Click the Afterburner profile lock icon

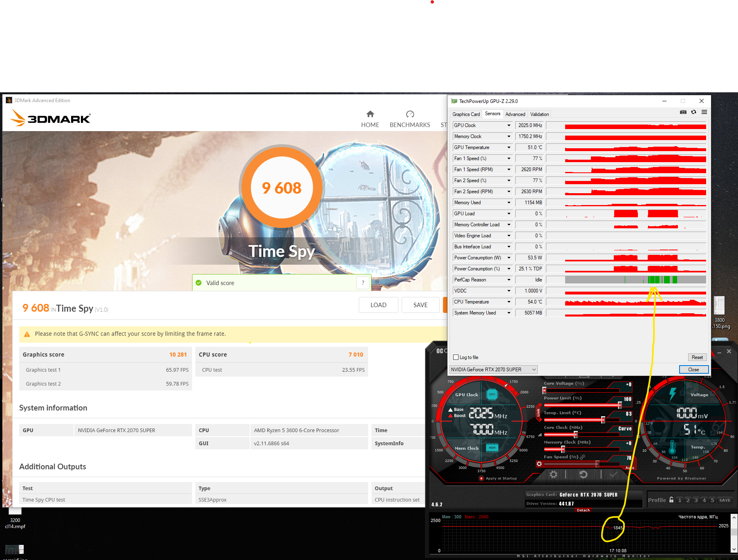tap(671, 500)
